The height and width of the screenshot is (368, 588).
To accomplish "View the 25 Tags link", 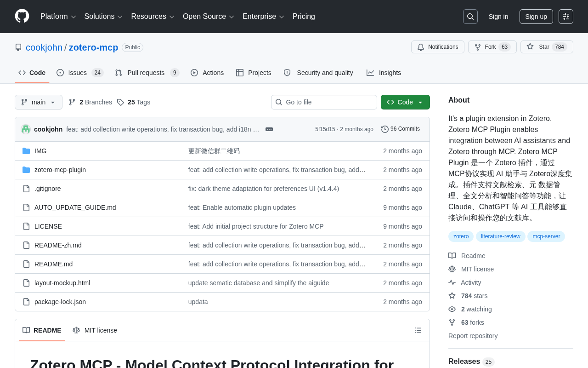I will 134,102.
